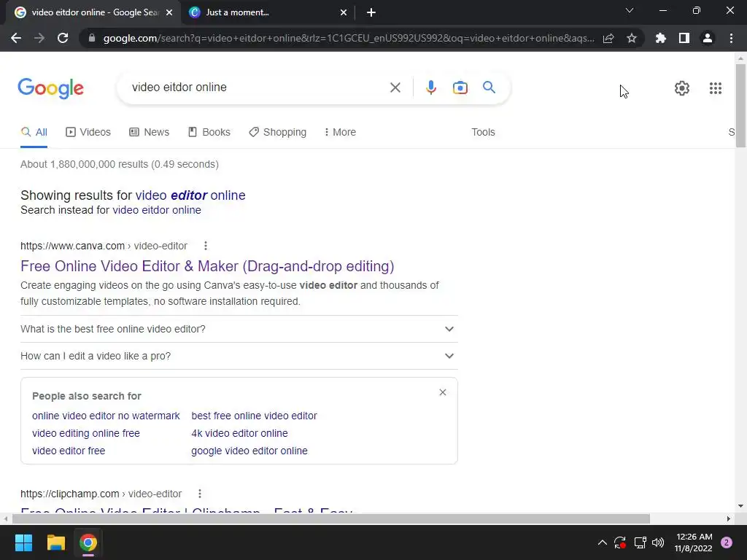Expand 'What is the best free online video editor?'

tap(239, 329)
